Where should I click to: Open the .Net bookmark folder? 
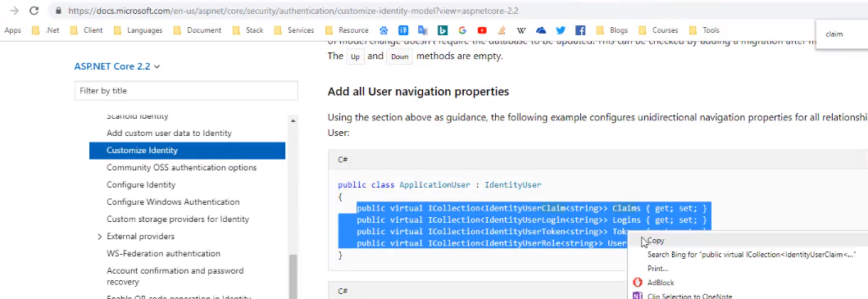click(45, 30)
